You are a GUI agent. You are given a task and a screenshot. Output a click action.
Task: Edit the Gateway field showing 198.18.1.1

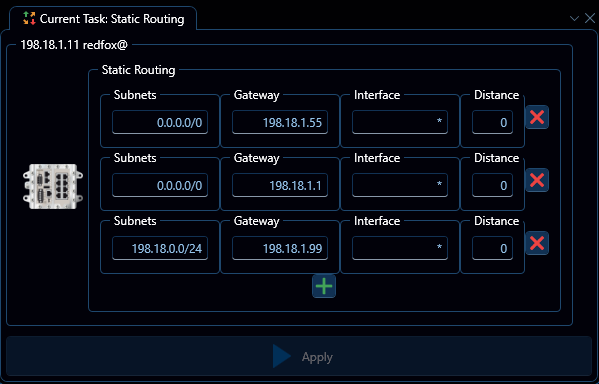pos(280,185)
